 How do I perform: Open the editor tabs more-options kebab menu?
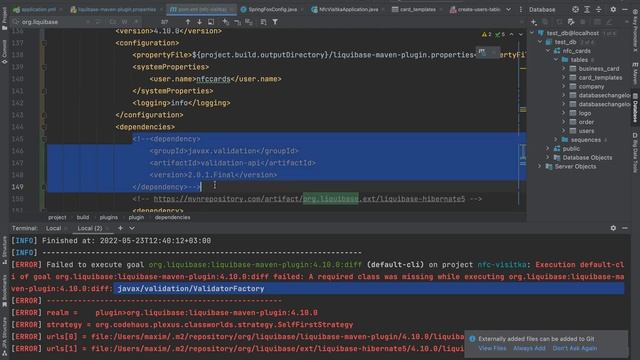tap(520, 9)
